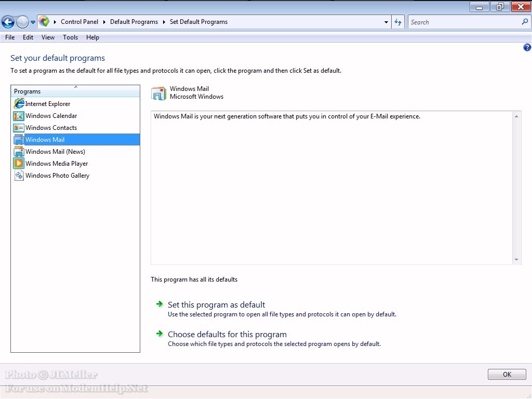The width and height of the screenshot is (532, 399).
Task: Click Set Default Programs in the breadcrumb
Action: (x=199, y=22)
